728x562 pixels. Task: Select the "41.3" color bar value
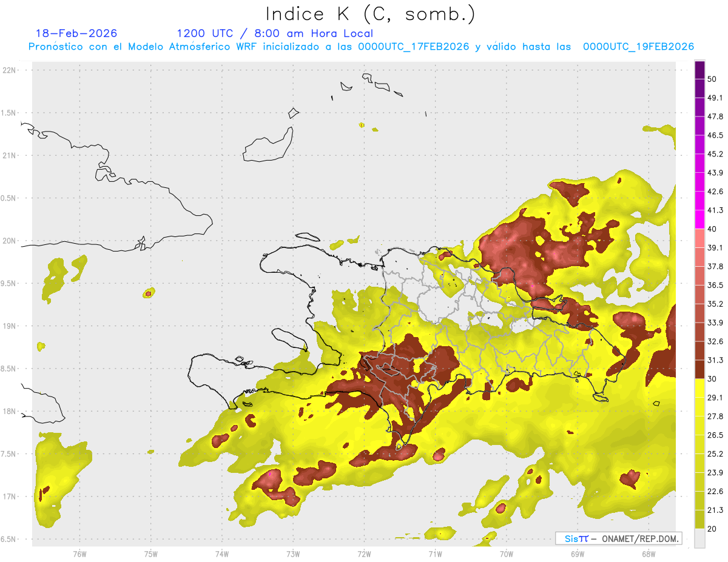coord(715,210)
